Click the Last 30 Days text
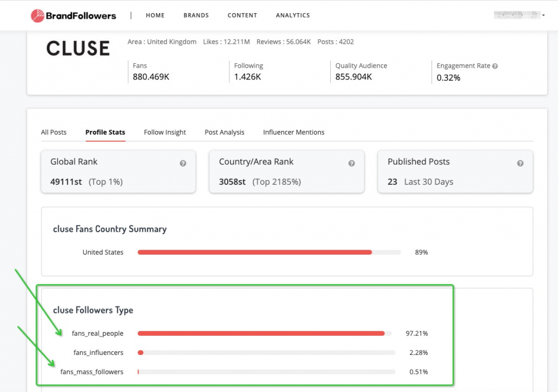Image resolution: width=558 pixels, height=392 pixels. 428,182
